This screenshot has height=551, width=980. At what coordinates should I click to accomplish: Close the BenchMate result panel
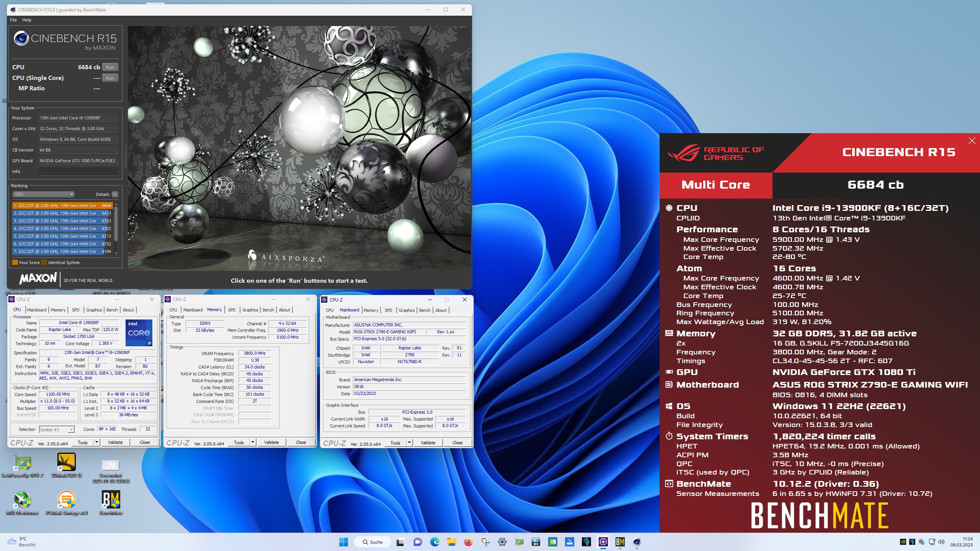(972, 141)
